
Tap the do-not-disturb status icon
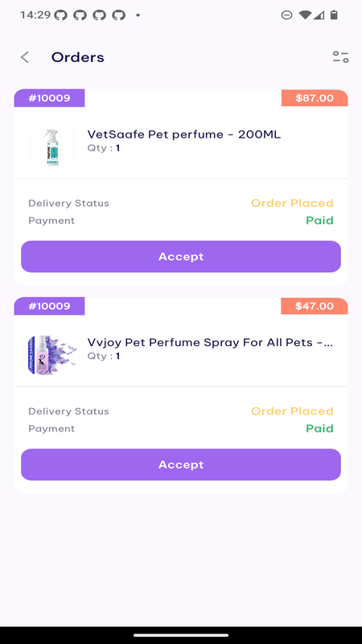click(286, 15)
